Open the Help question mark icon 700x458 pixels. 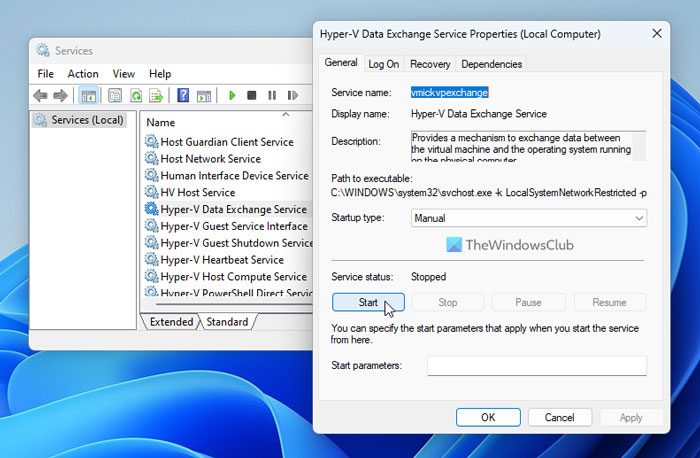coord(183,95)
